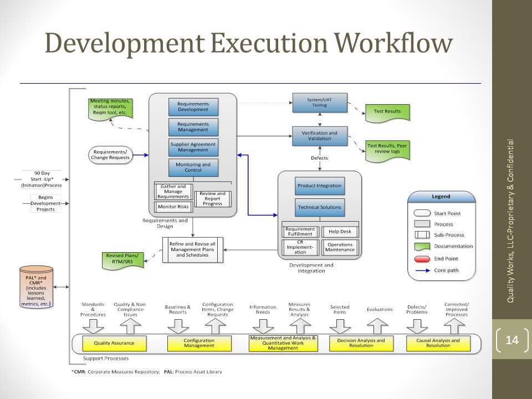Click the up arrow under Configuration Items, Change Requests
532x399 pixels.
216,326
